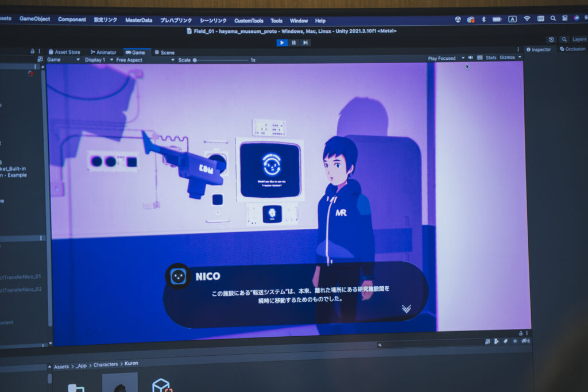Toggle the Stats overlay in Game view
This screenshot has height=392, width=588.
(x=491, y=57)
